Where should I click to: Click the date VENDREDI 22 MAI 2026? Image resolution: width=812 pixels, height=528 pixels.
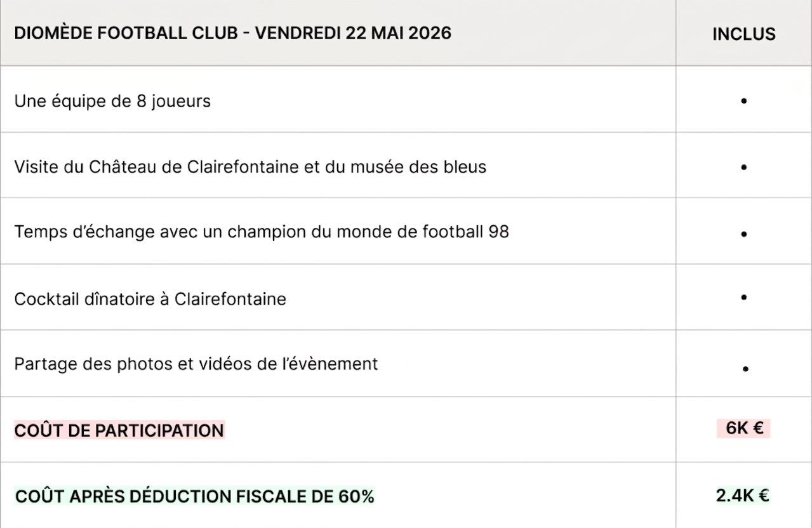point(353,33)
